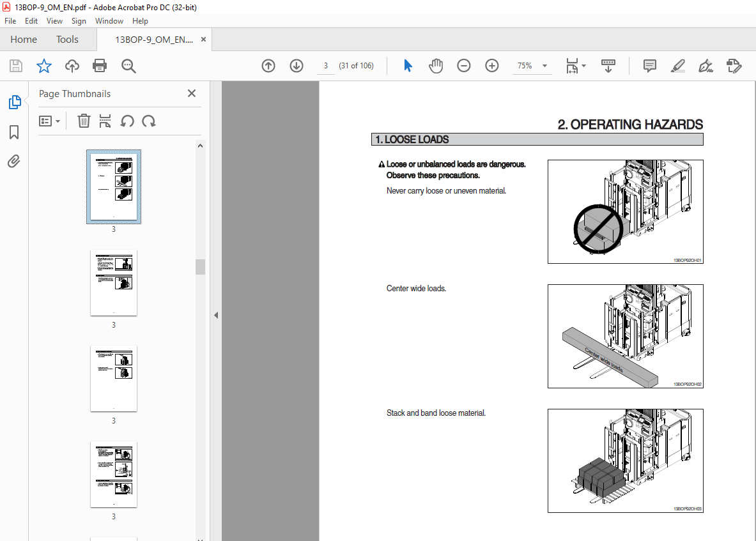Click 'Stack and band loose material.' text
Screen dimensions: 756x541
[x=436, y=413]
